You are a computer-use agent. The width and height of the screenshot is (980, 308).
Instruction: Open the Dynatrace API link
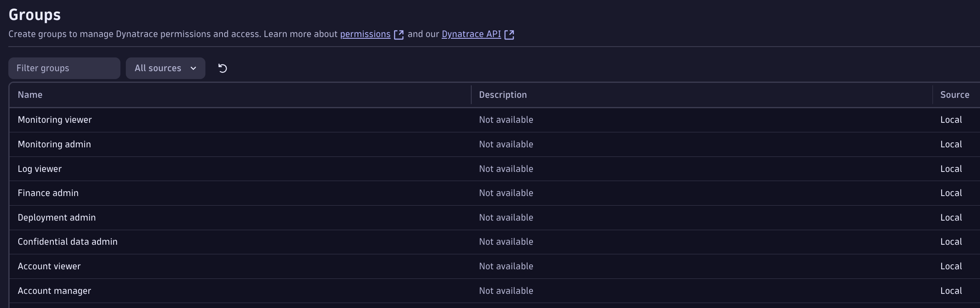point(471,34)
